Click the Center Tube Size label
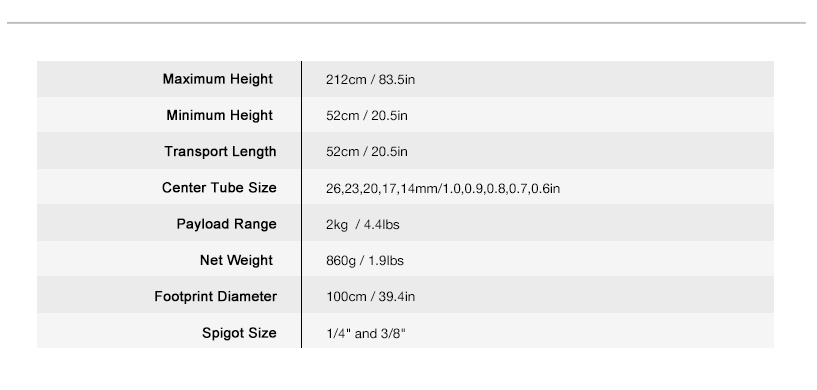Image resolution: width=817 pixels, height=390 pixels. 219,188
